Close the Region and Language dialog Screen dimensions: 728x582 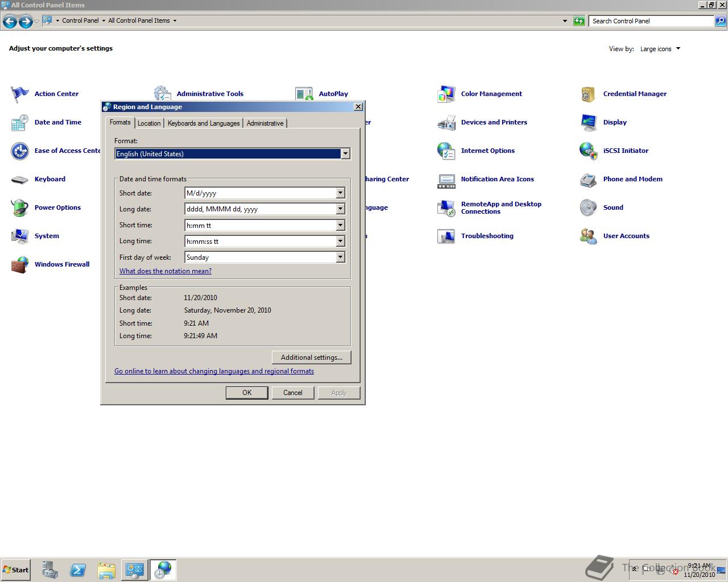click(x=358, y=107)
